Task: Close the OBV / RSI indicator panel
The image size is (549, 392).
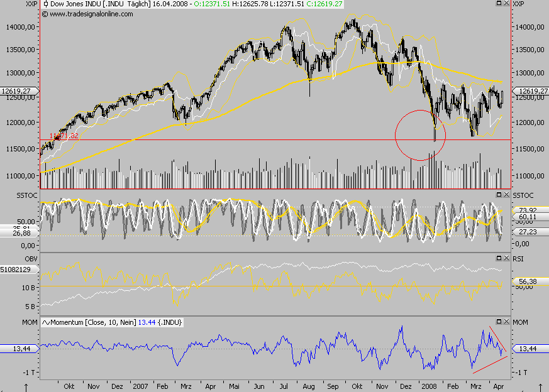Action: (506, 258)
